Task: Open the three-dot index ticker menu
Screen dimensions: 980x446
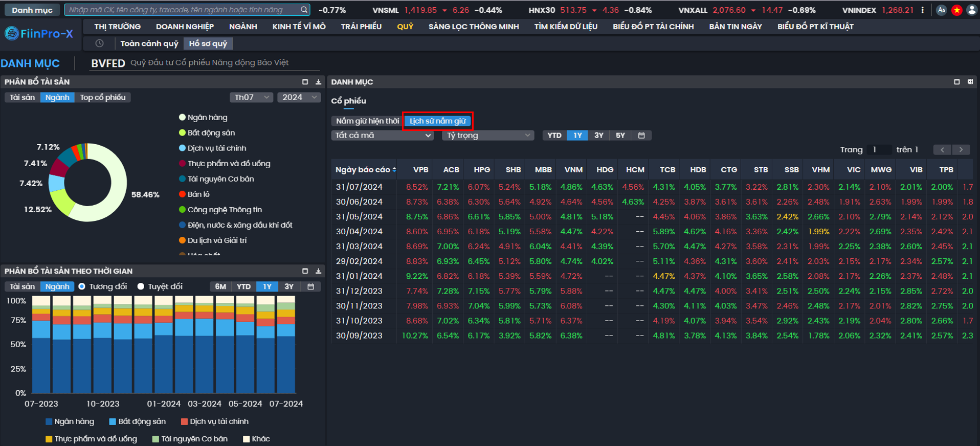Action: [923, 10]
